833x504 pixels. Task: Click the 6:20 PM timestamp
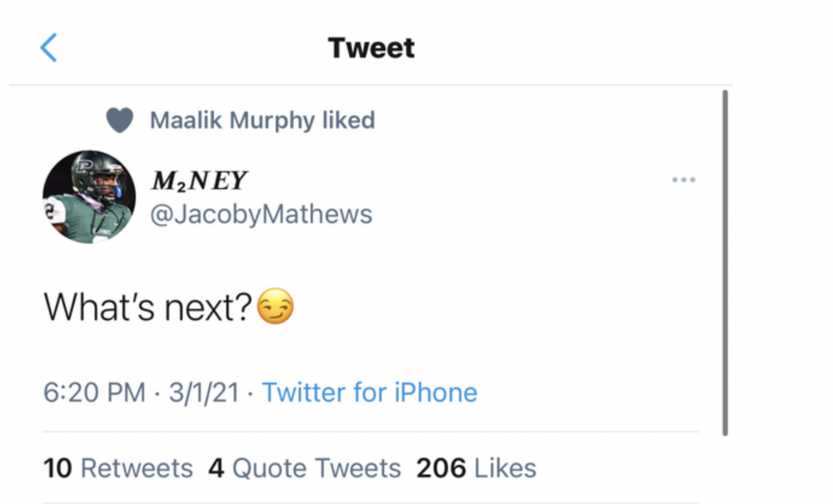pos(94,392)
